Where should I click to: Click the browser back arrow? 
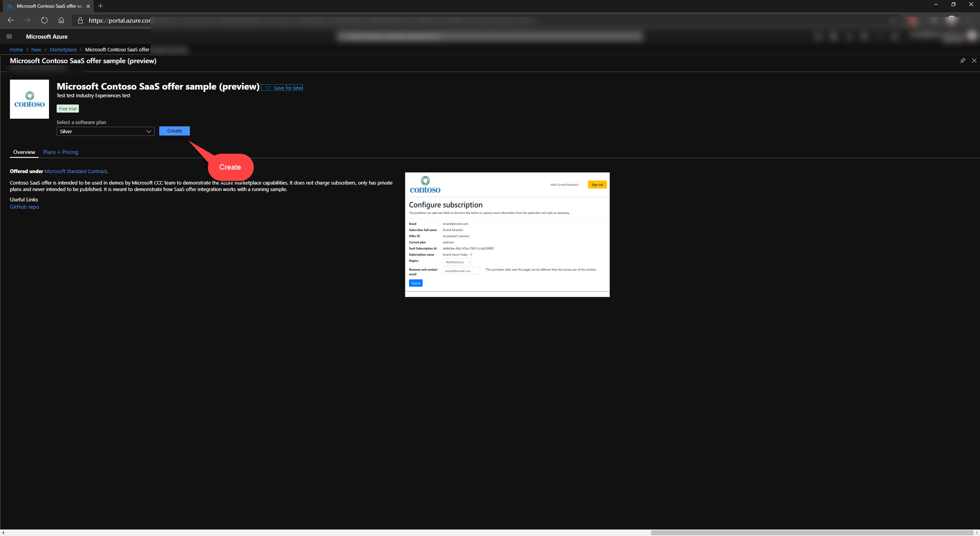11,20
